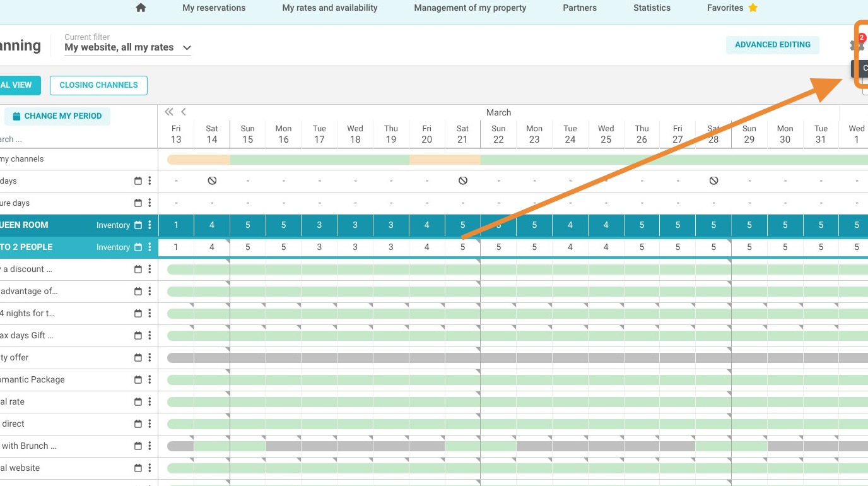The width and height of the screenshot is (868, 486).
Task: Click the 'March' month label
Action: (x=498, y=112)
